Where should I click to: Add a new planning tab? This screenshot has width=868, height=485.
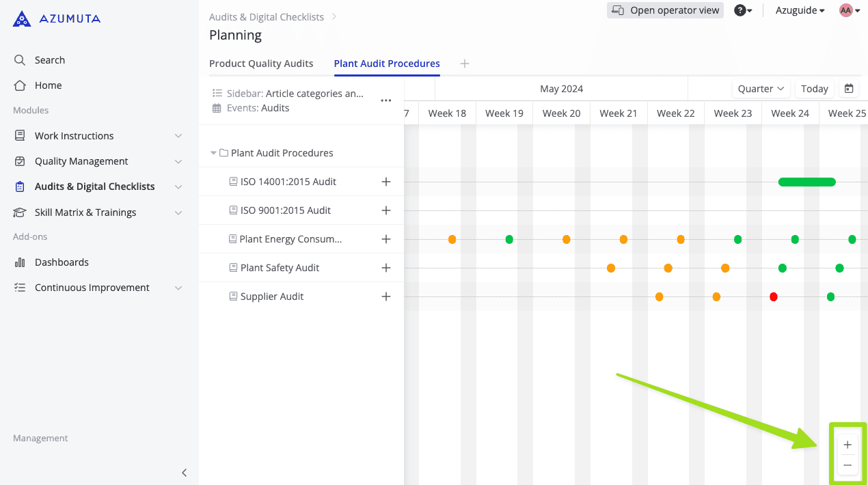[465, 64]
